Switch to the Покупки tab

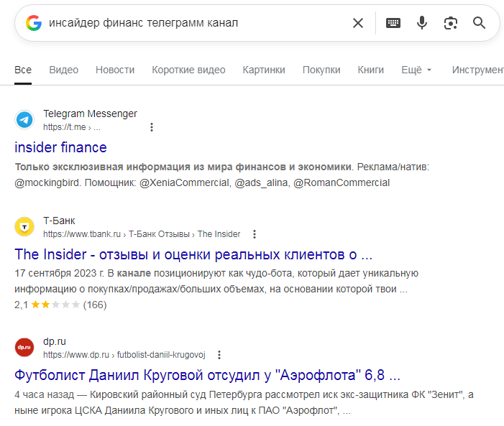pyautogui.click(x=321, y=70)
